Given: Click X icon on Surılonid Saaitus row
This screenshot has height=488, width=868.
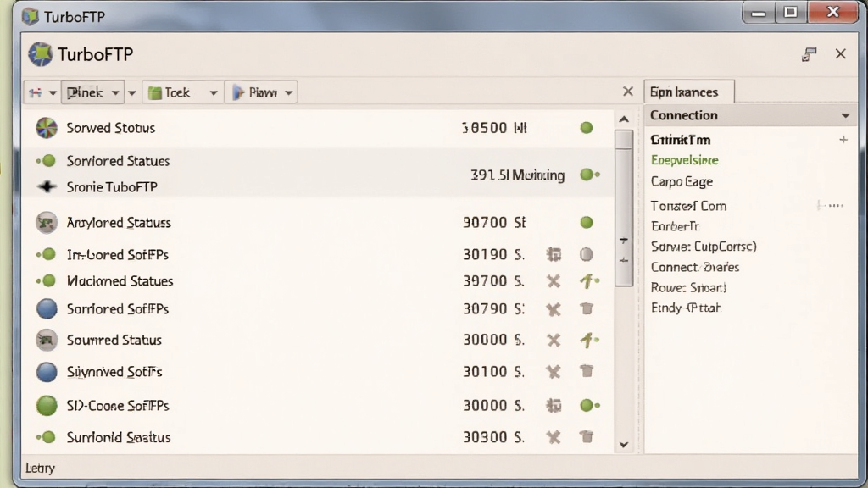Looking at the screenshot, I should click(x=554, y=438).
